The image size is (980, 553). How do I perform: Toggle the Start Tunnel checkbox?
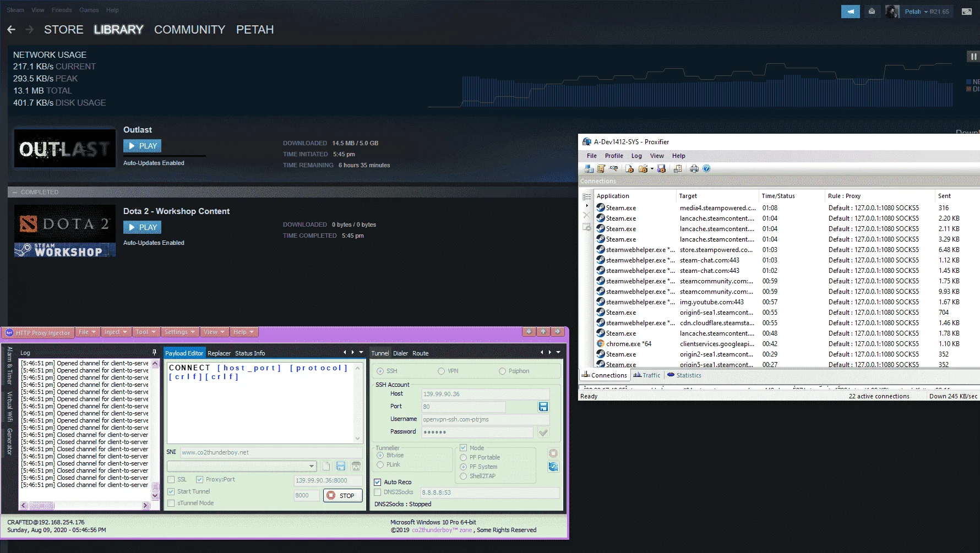point(171,491)
